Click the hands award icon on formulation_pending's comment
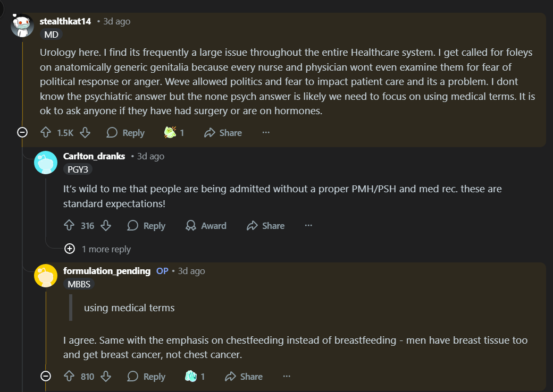 coord(191,376)
